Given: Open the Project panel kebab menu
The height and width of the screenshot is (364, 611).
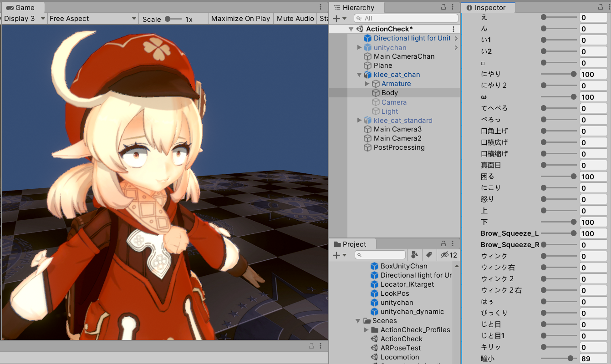Looking at the screenshot, I should point(453,244).
